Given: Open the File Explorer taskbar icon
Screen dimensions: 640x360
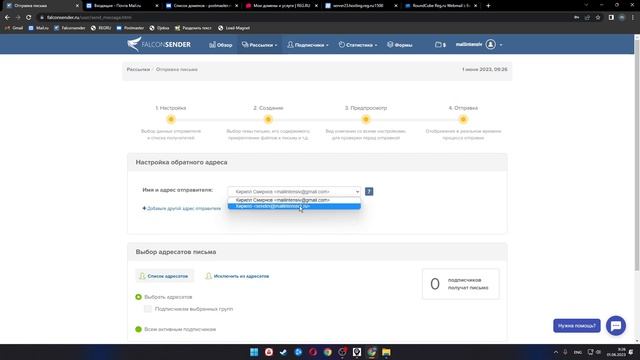Looking at the screenshot, I should (x=386, y=352).
